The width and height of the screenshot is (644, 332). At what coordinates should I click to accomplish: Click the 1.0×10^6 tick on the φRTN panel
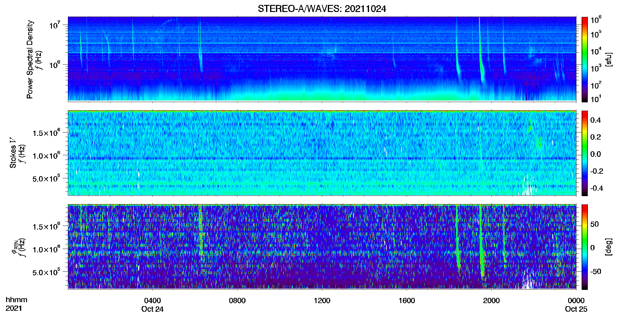(46, 249)
